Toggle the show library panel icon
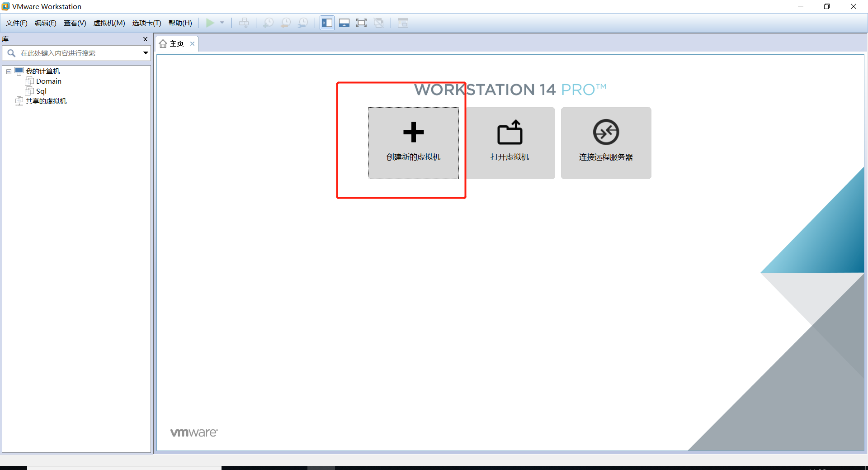 click(327, 23)
